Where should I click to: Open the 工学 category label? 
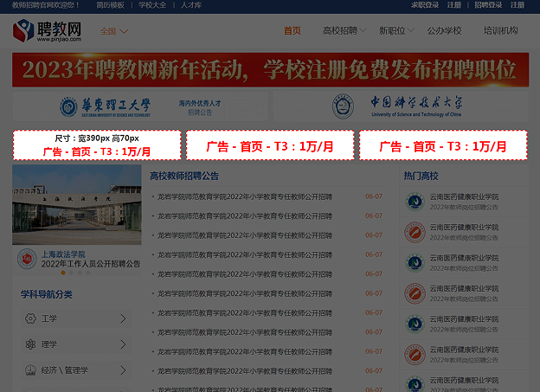(x=49, y=318)
